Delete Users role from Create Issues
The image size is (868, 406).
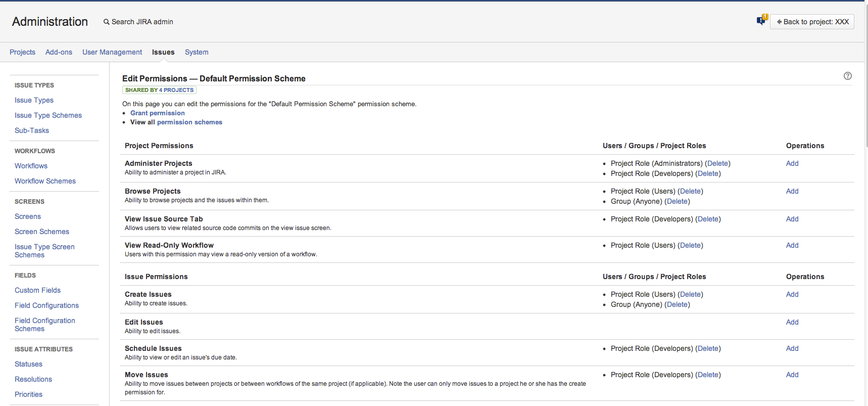[x=690, y=294]
